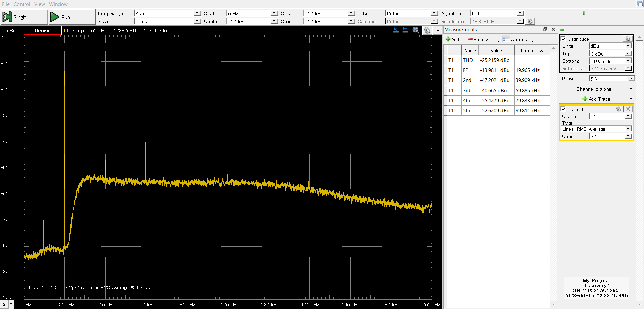Click the cursor pointer measurement icon above plot
This screenshot has width=644, height=309.
[x=396, y=30]
